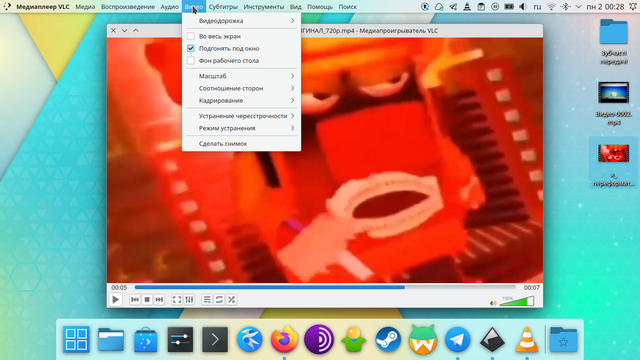Image resolution: width=640 pixels, height=360 pixels.
Task: Show the playlist via toolbar icon
Action: pyautogui.click(x=207, y=300)
